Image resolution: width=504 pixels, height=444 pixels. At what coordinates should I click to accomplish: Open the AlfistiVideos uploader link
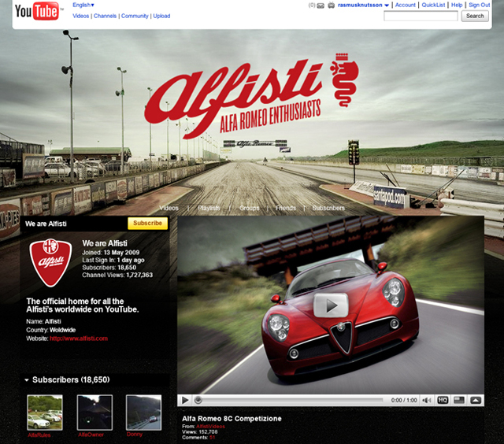(210, 427)
